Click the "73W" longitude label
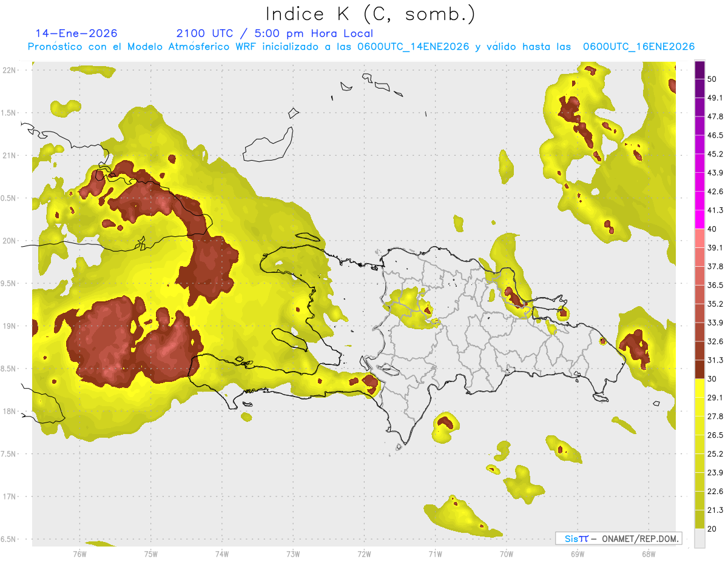This screenshot has width=728, height=562. [x=293, y=554]
